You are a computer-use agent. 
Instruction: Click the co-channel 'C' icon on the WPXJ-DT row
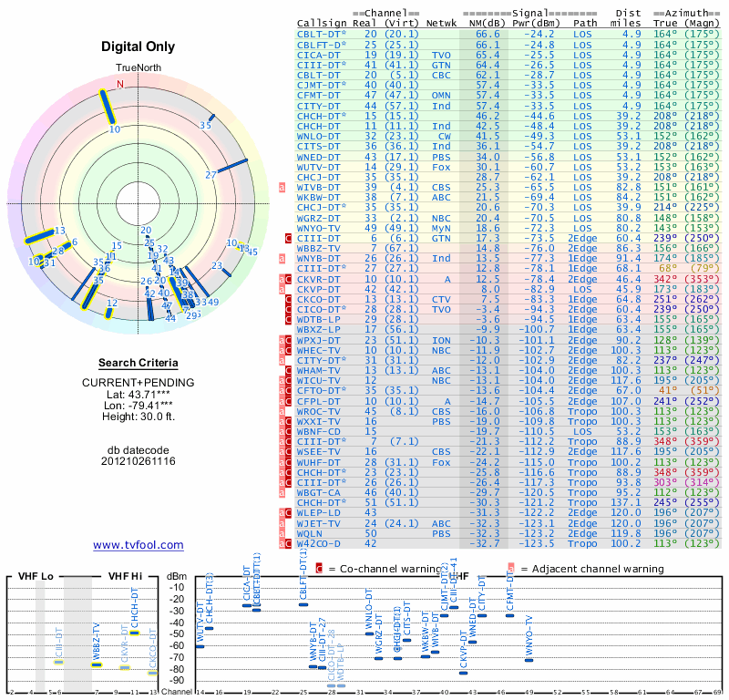[288, 341]
